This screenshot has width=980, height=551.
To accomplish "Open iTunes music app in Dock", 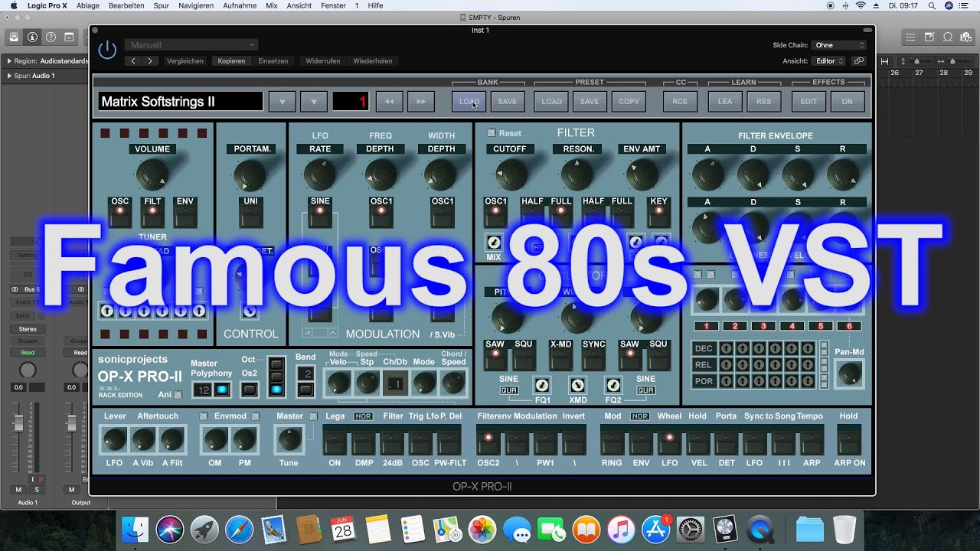I will pos(620,530).
